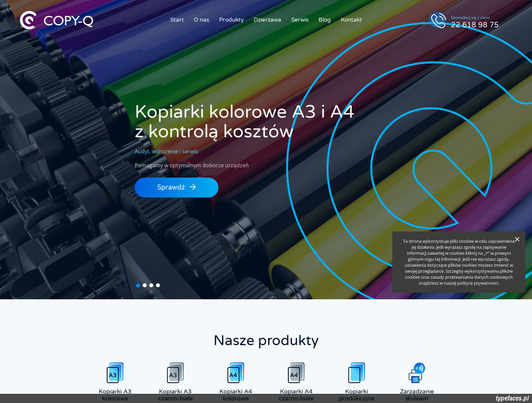The width and height of the screenshot is (532, 403).
Task: Close the cookies notice popup
Action: [517, 239]
